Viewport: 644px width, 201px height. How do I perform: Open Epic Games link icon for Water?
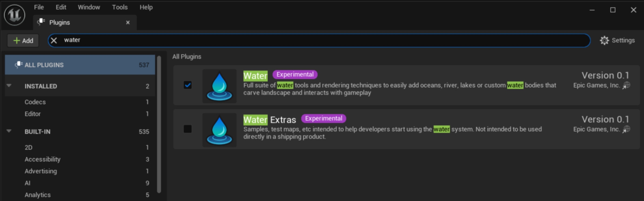click(x=626, y=85)
